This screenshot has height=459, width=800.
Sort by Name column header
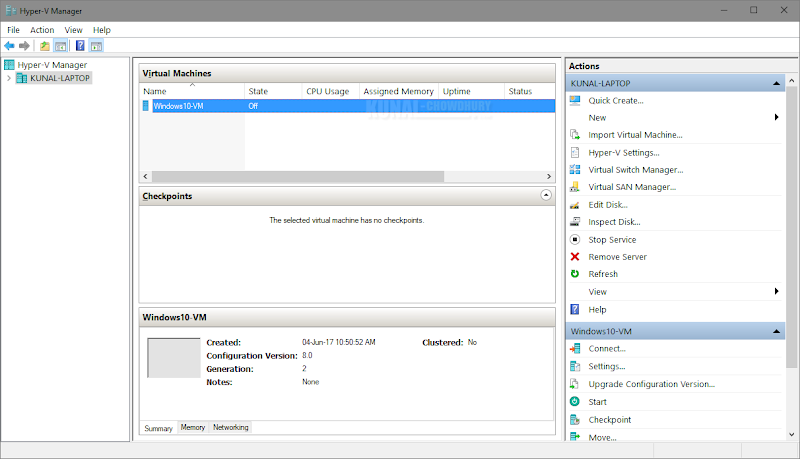click(x=192, y=91)
